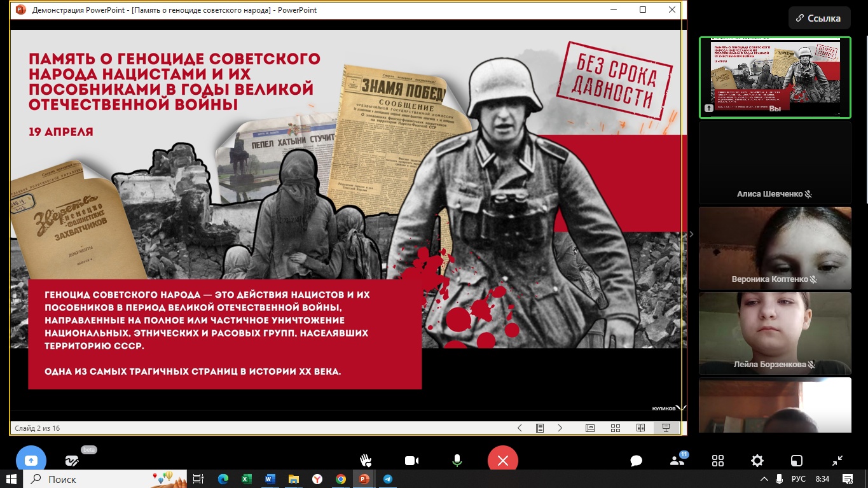Open Task View on the taskbar
This screenshot has height=488, width=868.
tap(198, 478)
